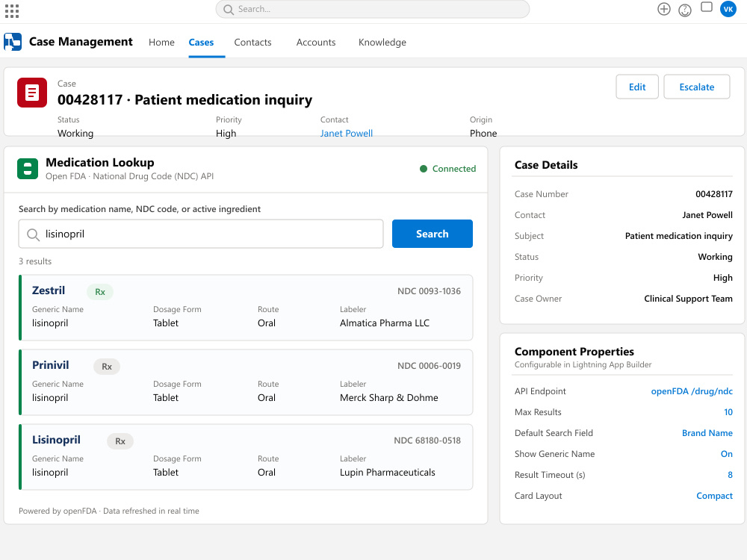Screen dimensions: 747x560
Task: Click the Escalate button
Action: (x=696, y=87)
